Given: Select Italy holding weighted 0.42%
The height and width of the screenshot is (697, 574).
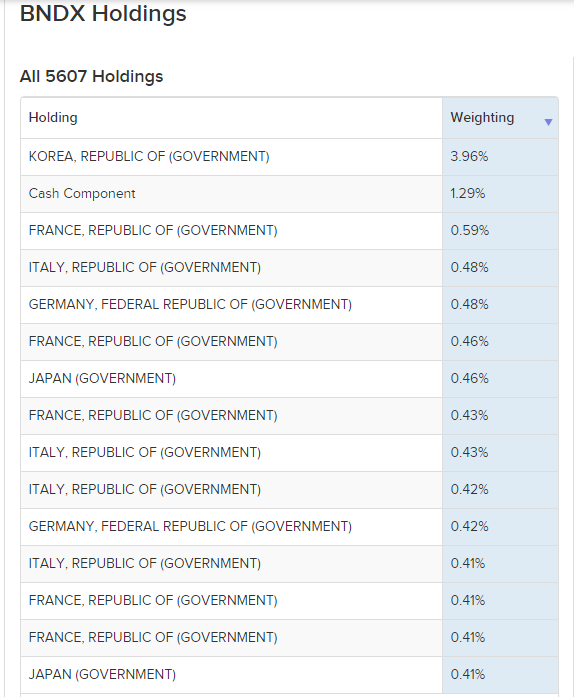Looking at the screenshot, I should pos(145,489).
